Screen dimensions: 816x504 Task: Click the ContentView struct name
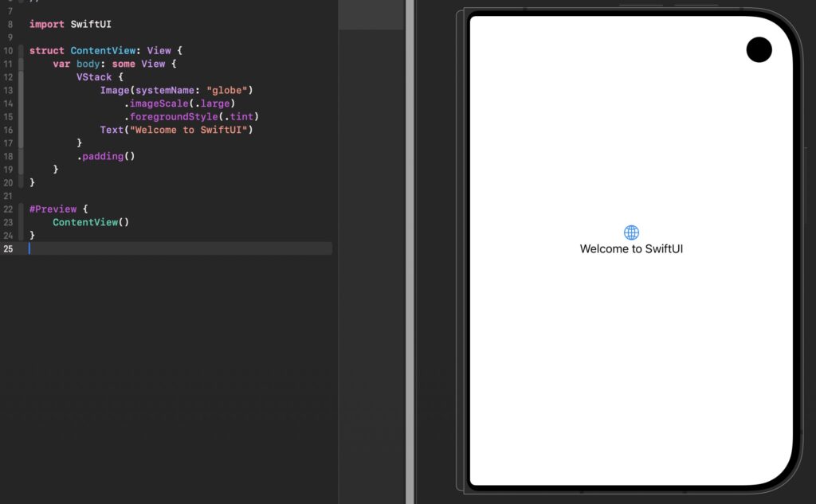point(103,51)
